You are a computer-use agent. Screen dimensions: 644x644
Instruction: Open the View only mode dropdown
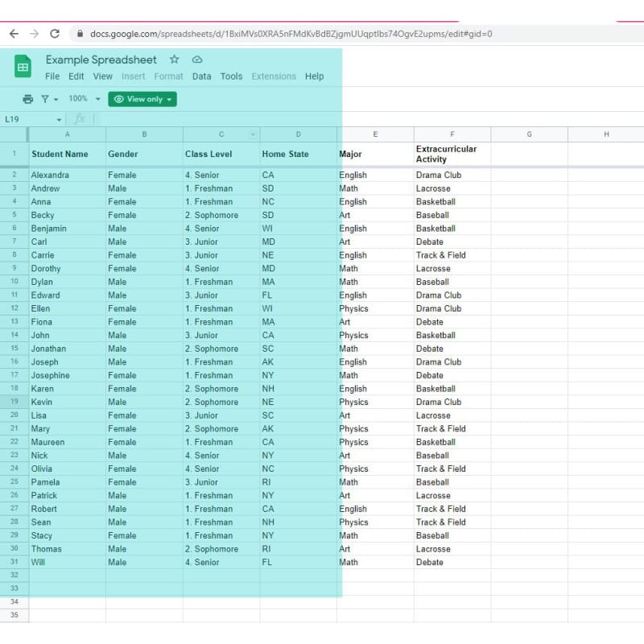point(142,99)
